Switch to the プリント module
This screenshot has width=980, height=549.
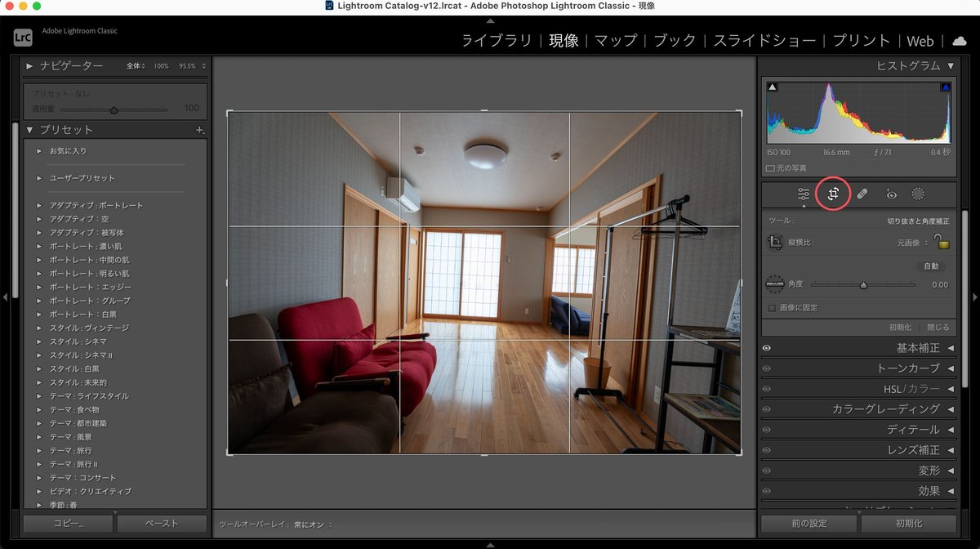(862, 40)
